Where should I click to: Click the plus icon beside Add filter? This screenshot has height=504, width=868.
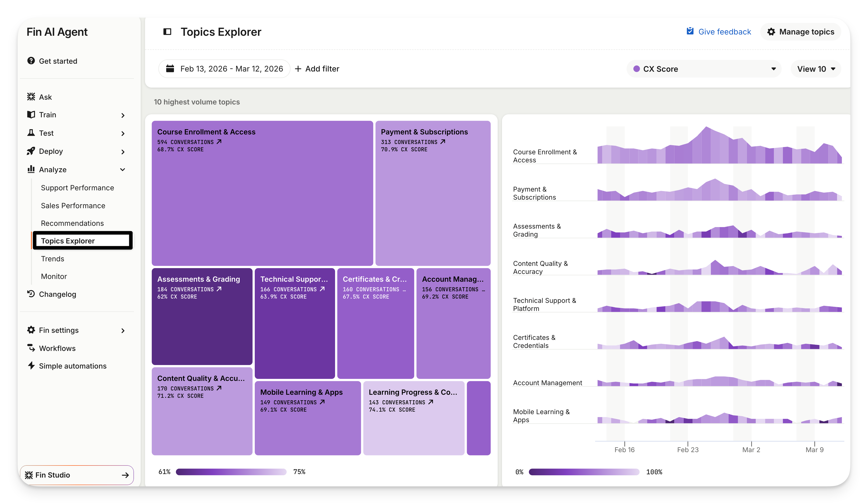[298, 69]
